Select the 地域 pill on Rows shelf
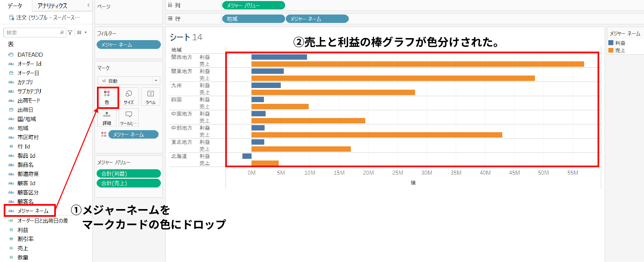644x262 pixels. pyautogui.click(x=253, y=19)
